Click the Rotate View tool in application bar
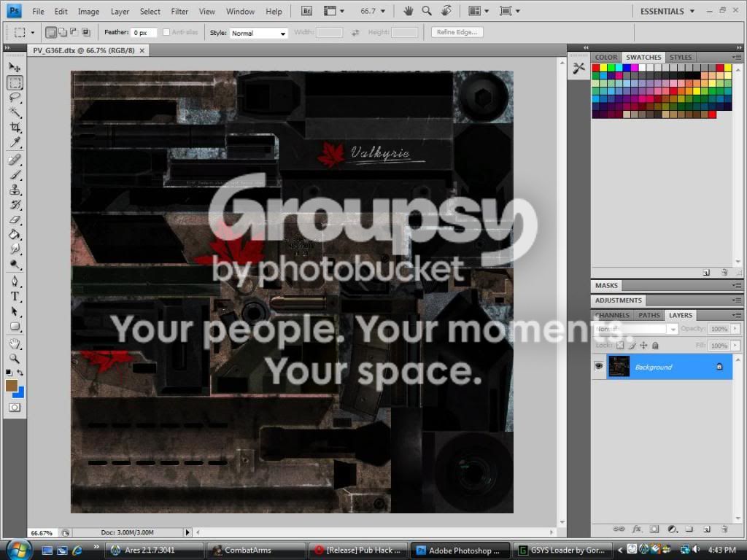This screenshot has height=560, width=747. 446,10
